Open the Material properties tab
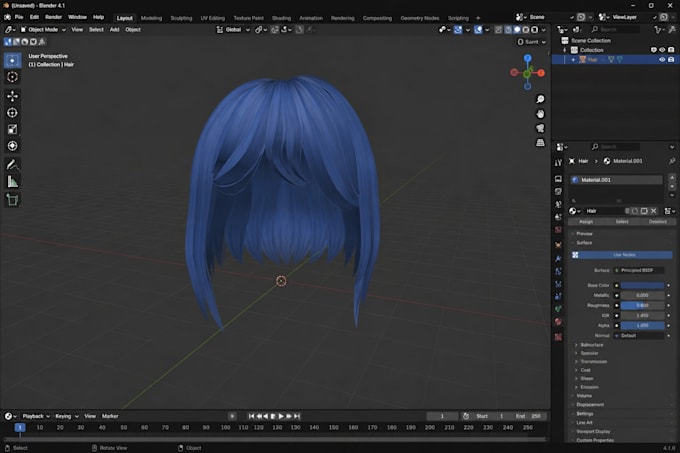The width and height of the screenshot is (680, 453). pos(558,322)
